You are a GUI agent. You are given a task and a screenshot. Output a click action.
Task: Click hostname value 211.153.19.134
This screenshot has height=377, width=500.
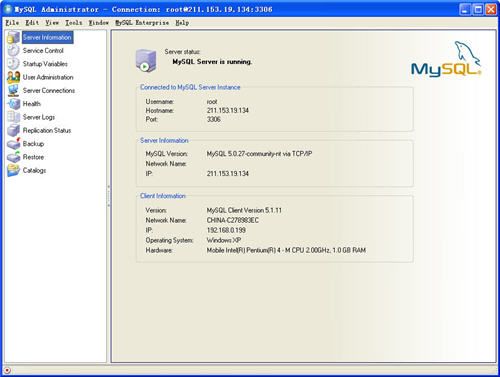[228, 110]
